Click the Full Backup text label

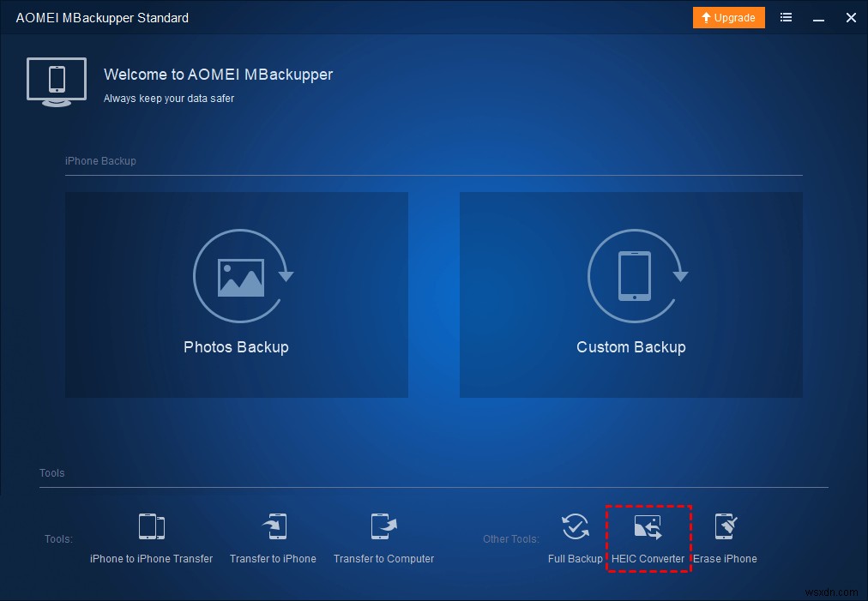[x=575, y=558]
